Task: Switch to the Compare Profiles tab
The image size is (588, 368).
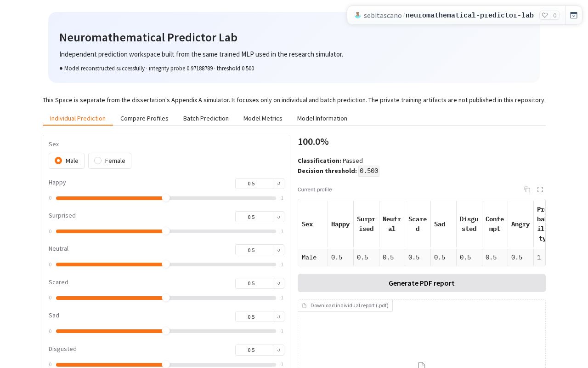Action: 144,118
